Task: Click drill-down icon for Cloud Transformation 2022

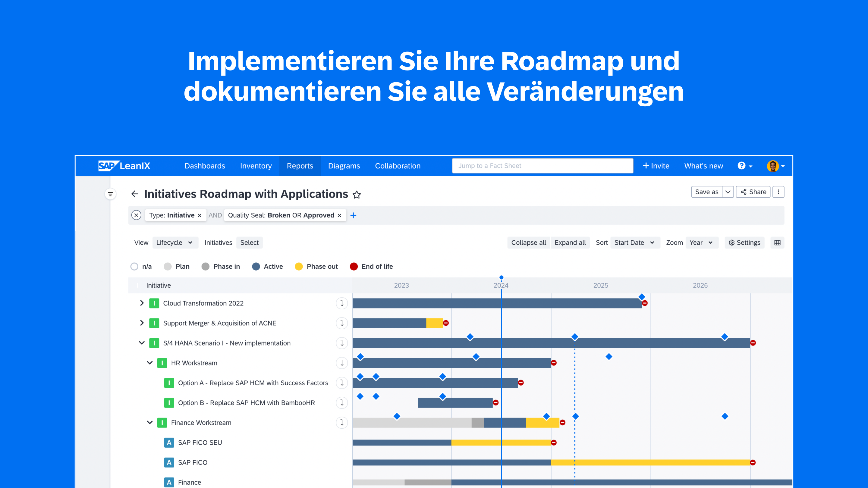Action: pyautogui.click(x=342, y=303)
